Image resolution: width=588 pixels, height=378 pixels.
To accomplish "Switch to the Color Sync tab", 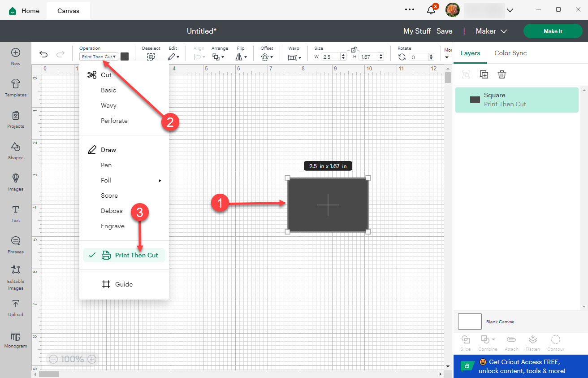I will point(510,53).
